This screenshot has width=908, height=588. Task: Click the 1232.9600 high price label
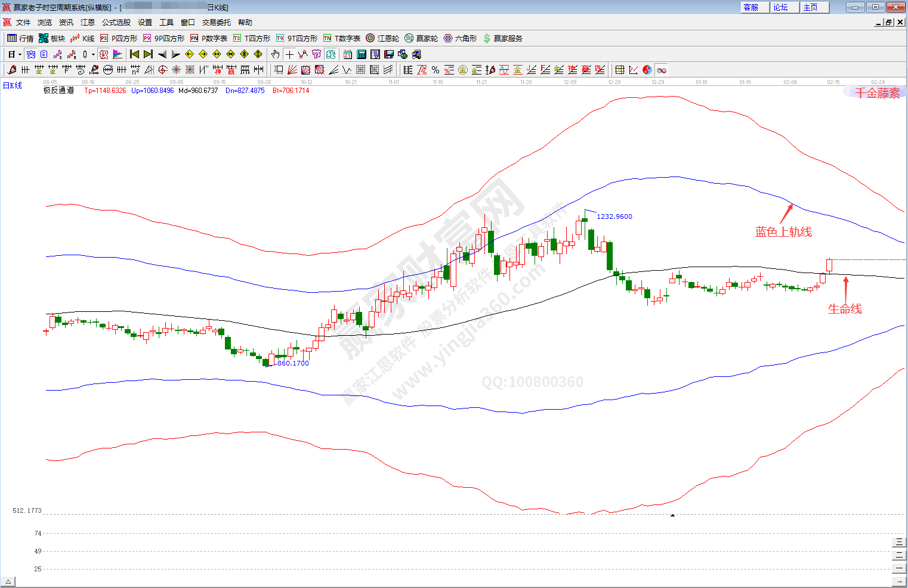(x=614, y=216)
